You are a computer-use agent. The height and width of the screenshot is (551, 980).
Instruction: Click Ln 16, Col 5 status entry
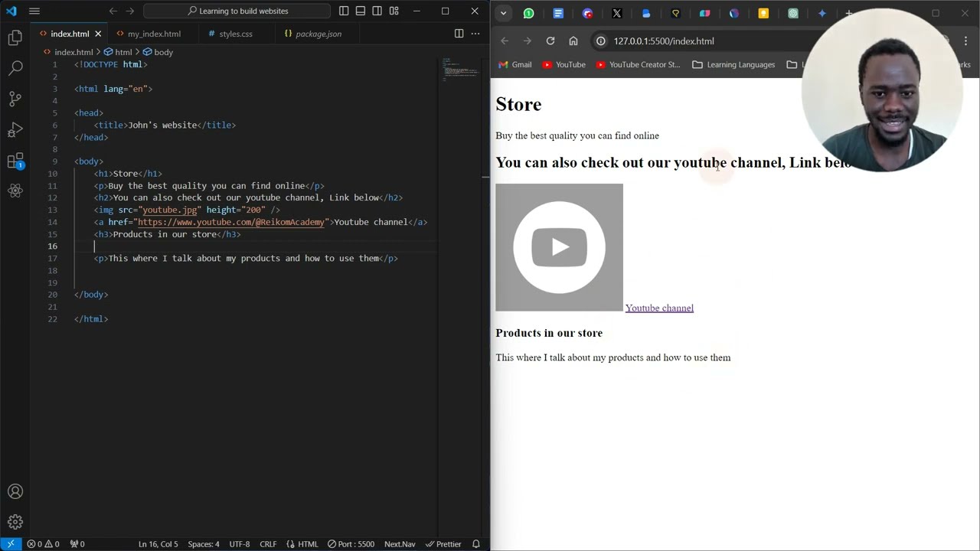click(158, 544)
